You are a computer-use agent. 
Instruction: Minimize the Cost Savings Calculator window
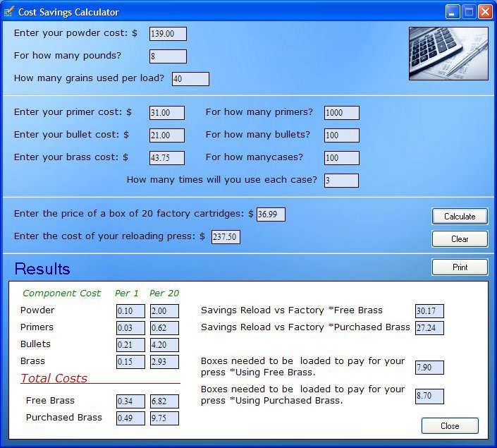coord(453,12)
